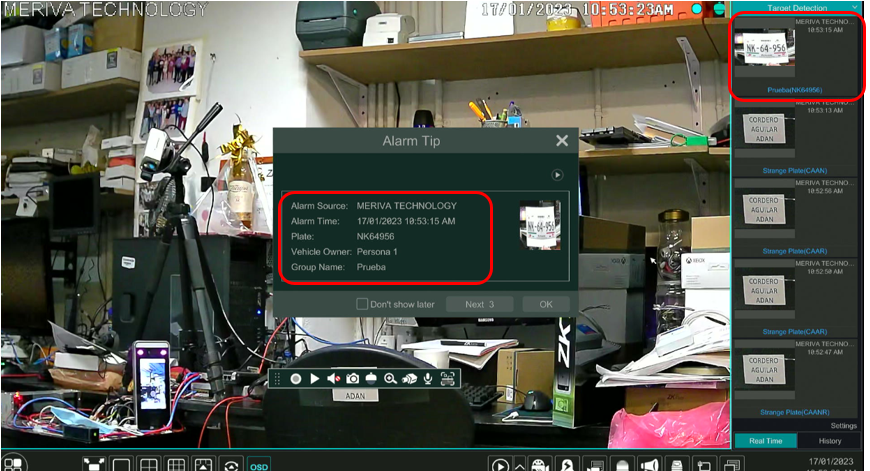Open PTZ dome camera control

click(371, 379)
